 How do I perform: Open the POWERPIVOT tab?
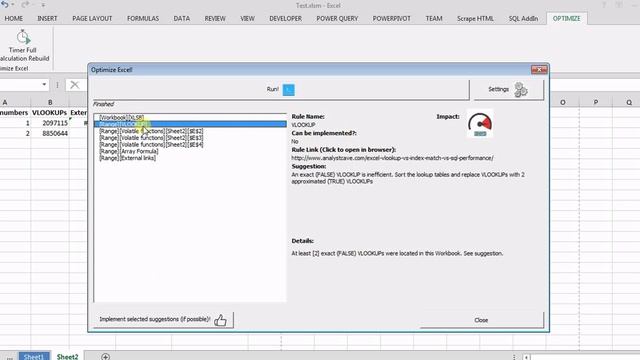pyautogui.click(x=391, y=18)
